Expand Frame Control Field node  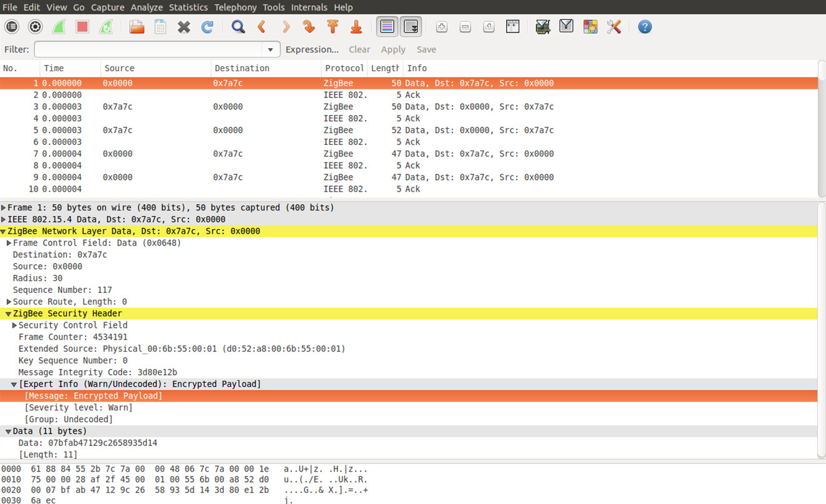click(9, 243)
